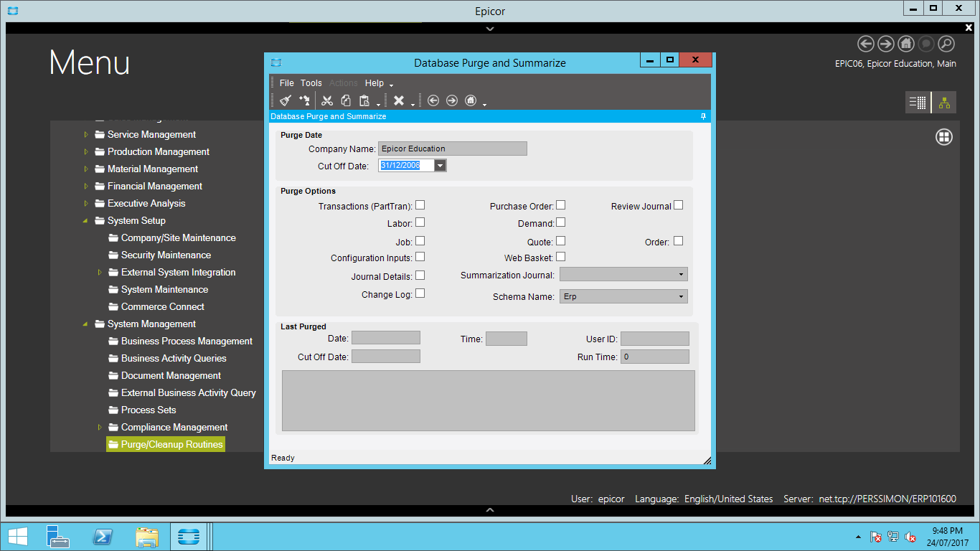Viewport: 980px width, 551px height.
Task: Open search from the Menu window magnifier
Action: (946, 44)
